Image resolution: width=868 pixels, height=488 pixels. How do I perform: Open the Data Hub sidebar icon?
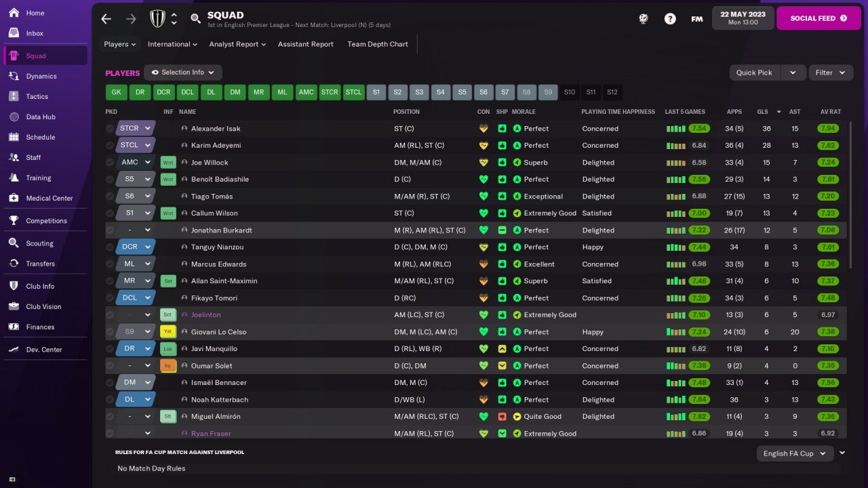click(14, 117)
